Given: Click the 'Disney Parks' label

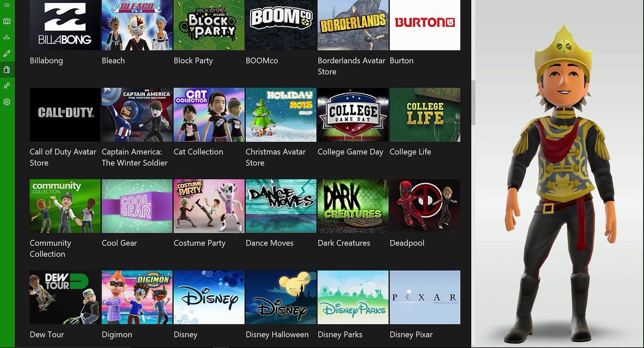Looking at the screenshot, I should click(x=340, y=334).
